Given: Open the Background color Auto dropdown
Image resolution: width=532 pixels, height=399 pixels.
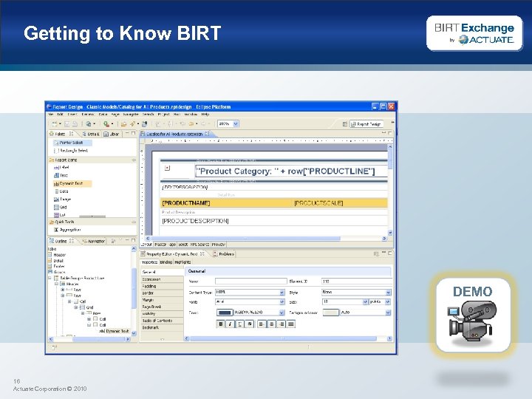Looking at the screenshot, I should (388, 313).
